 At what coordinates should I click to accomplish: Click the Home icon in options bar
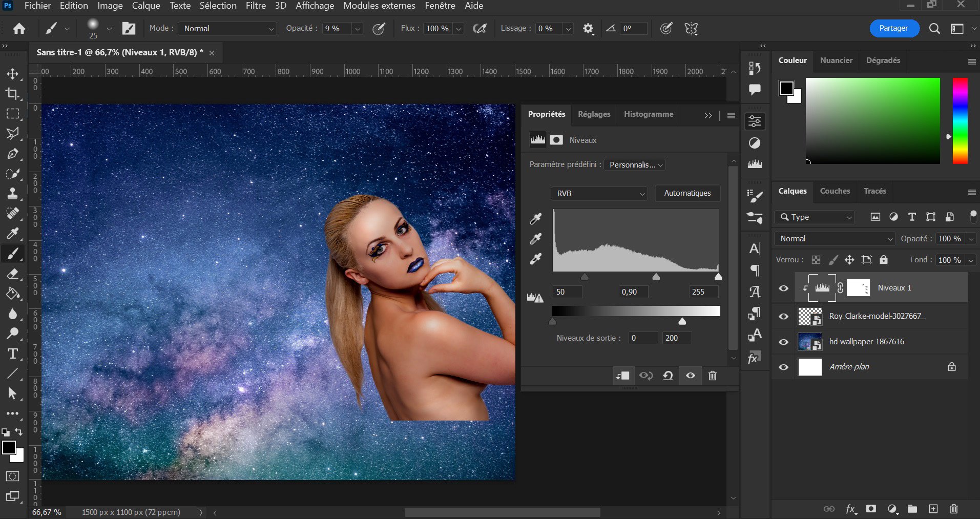pos(19,29)
